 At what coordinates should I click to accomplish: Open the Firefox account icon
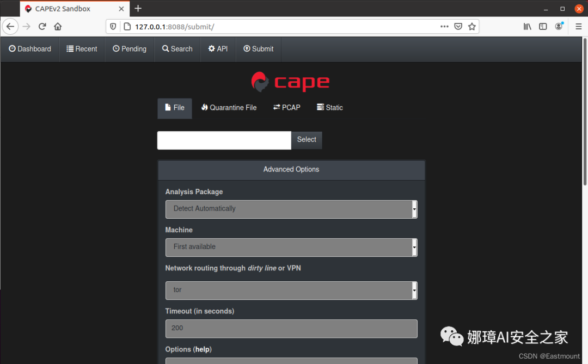[x=559, y=26]
